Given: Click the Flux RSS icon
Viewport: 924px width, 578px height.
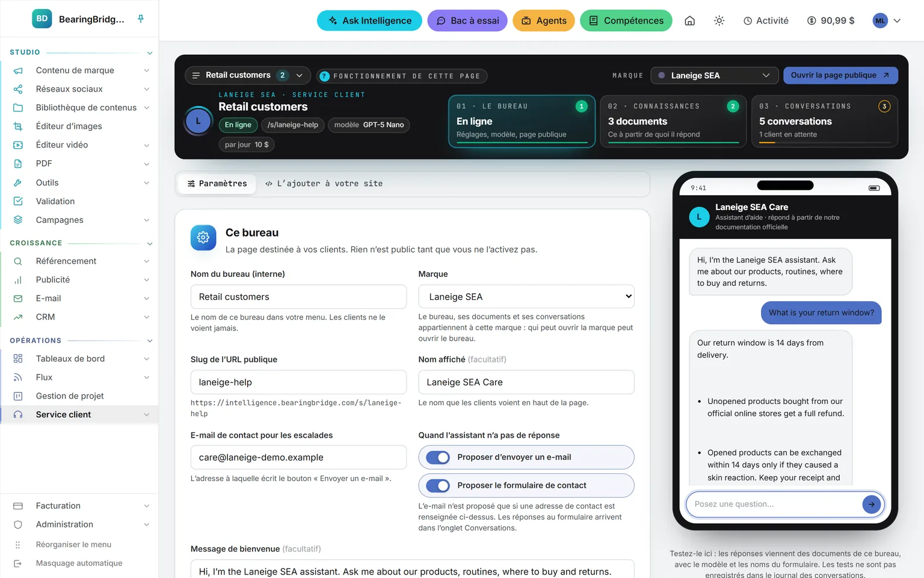Looking at the screenshot, I should [x=18, y=378].
